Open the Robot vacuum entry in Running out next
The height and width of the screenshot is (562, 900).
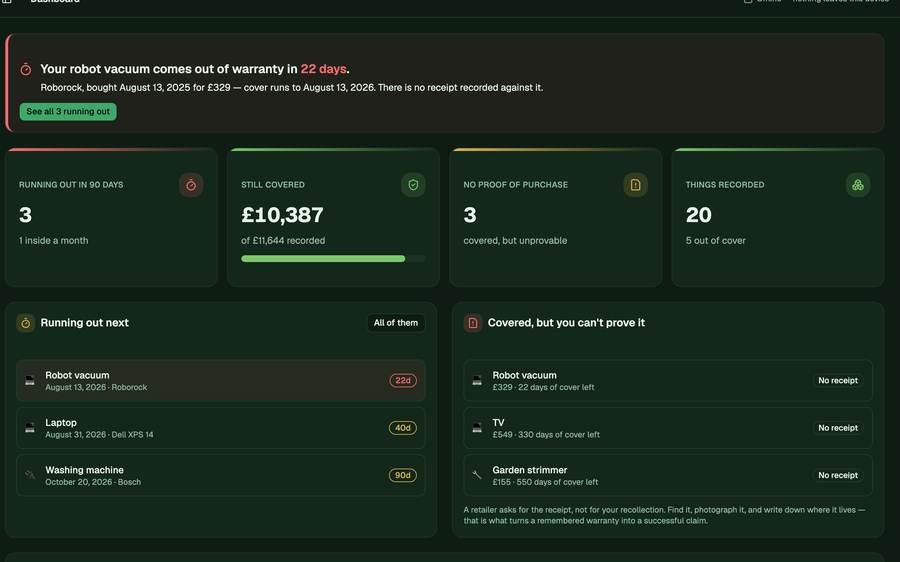(221, 381)
